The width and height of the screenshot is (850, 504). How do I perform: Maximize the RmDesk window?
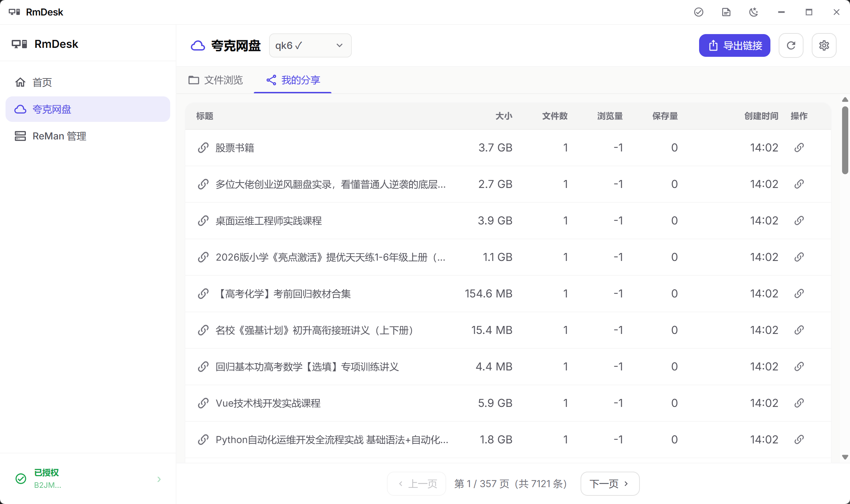pos(809,12)
